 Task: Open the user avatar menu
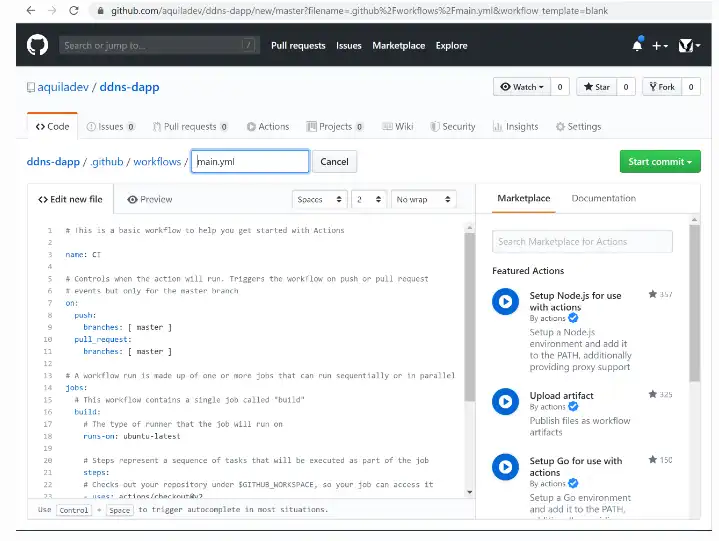point(689,45)
